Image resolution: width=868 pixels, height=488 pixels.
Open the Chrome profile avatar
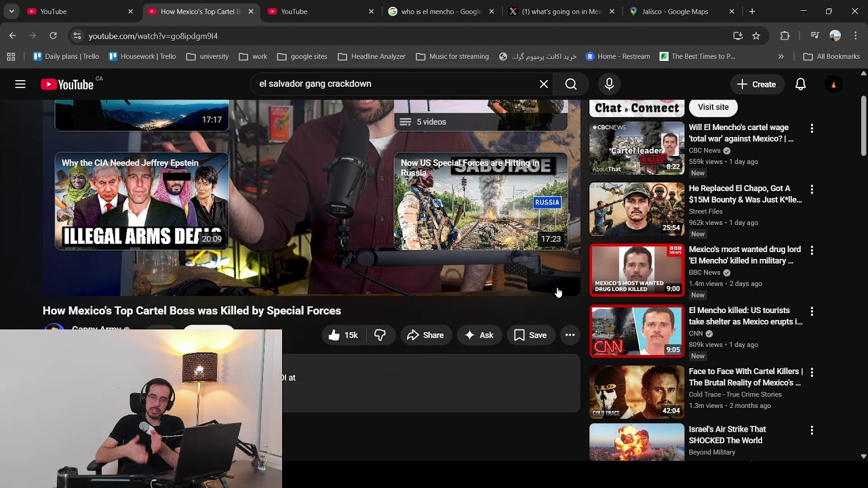(x=835, y=36)
